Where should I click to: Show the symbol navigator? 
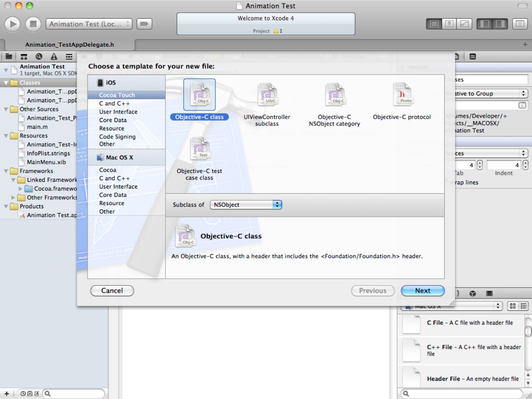[24, 56]
